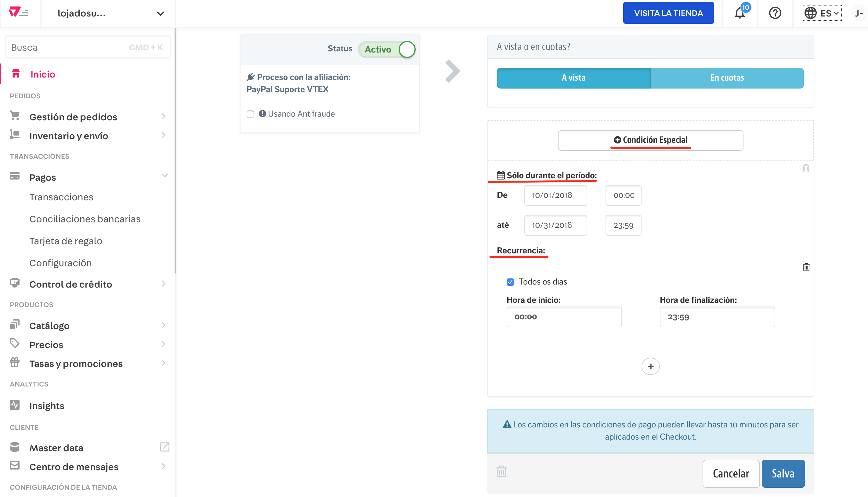This screenshot has width=868, height=497.
Task: Toggle the Status switch to inactive
Action: 407,49
